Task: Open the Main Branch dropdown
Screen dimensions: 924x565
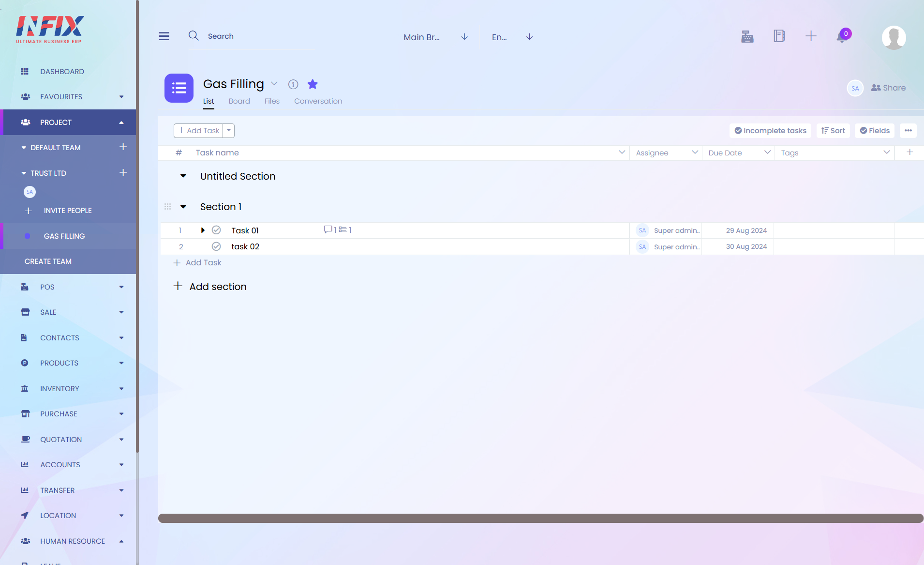Action: tap(436, 37)
